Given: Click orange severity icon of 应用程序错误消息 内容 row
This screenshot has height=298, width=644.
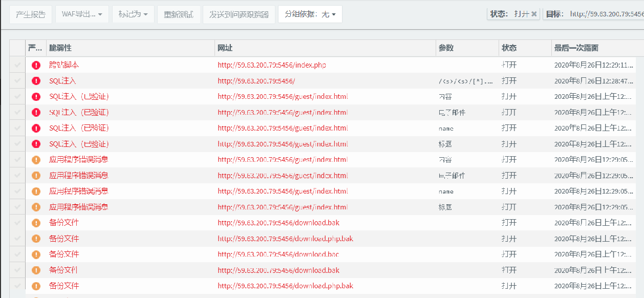Looking at the screenshot, I should click(x=36, y=160).
